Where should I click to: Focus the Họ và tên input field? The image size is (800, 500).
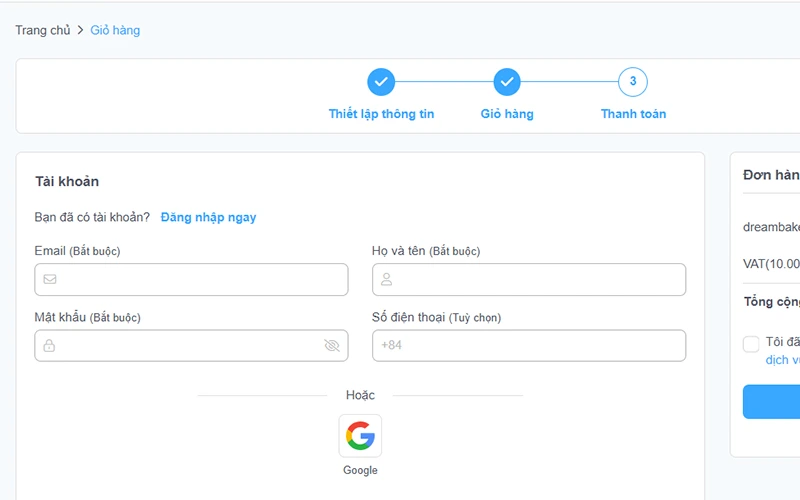pos(529,280)
